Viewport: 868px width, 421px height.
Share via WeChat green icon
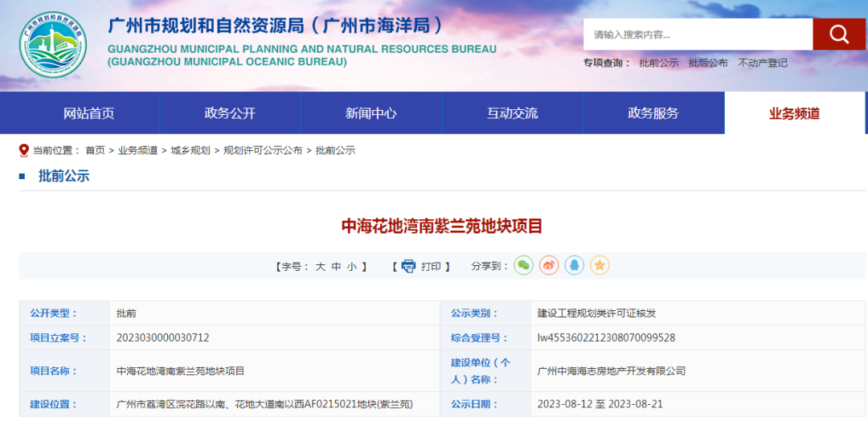[523, 266]
